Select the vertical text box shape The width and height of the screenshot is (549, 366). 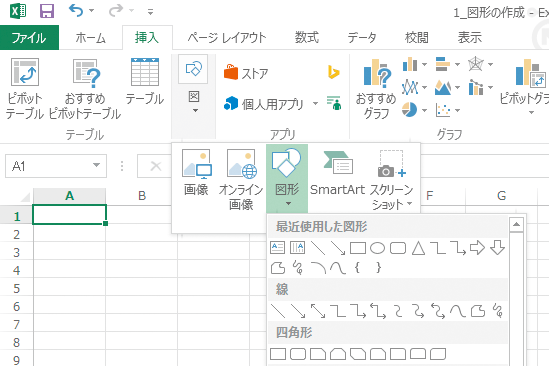tap(297, 248)
